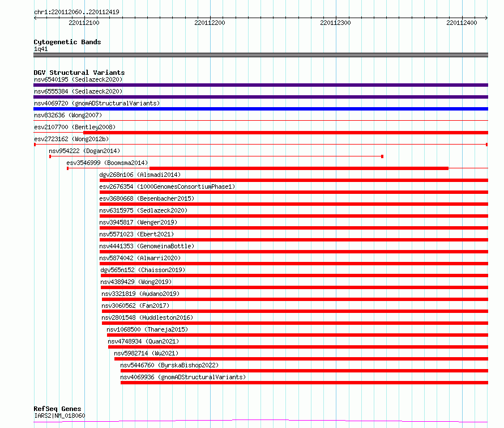Open variant nsv3945817 (Wenger2019)

click(138, 222)
